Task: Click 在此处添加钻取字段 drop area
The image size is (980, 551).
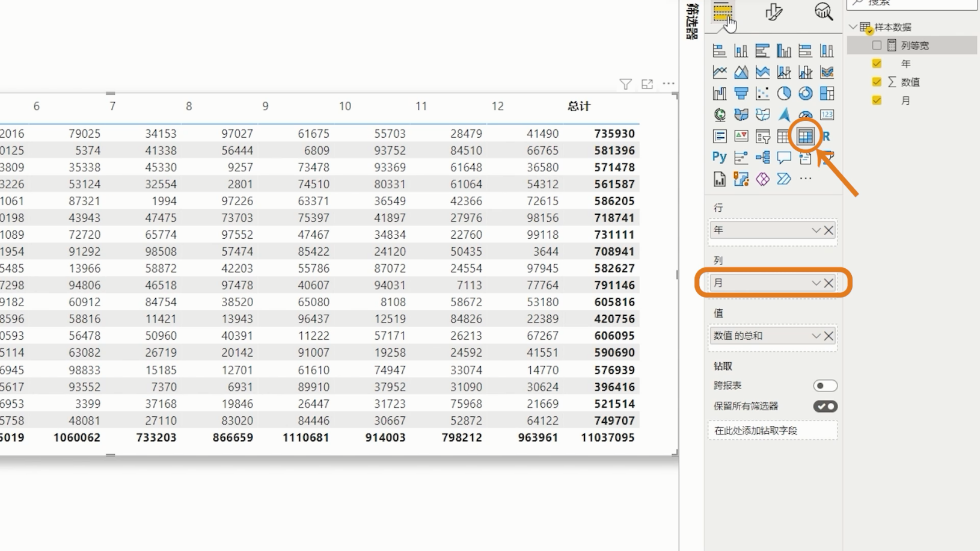Action: click(x=773, y=430)
